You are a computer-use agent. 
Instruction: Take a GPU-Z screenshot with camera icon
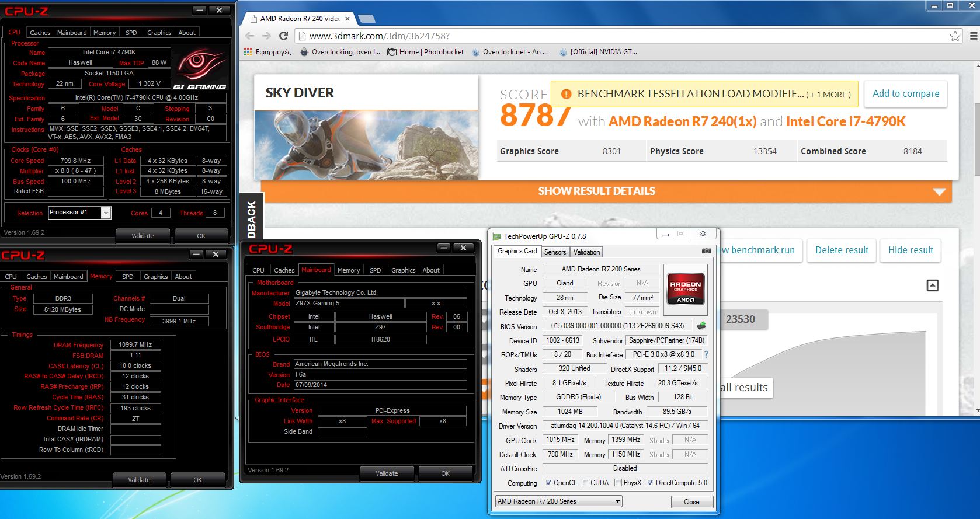click(x=706, y=251)
